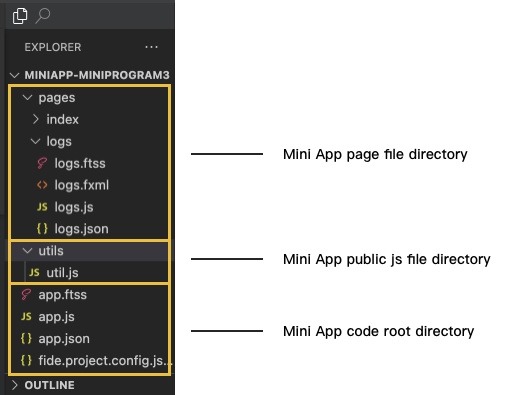Image resolution: width=528 pixels, height=395 pixels.
Task: Open fide.project.config.js file name
Action: (105, 361)
